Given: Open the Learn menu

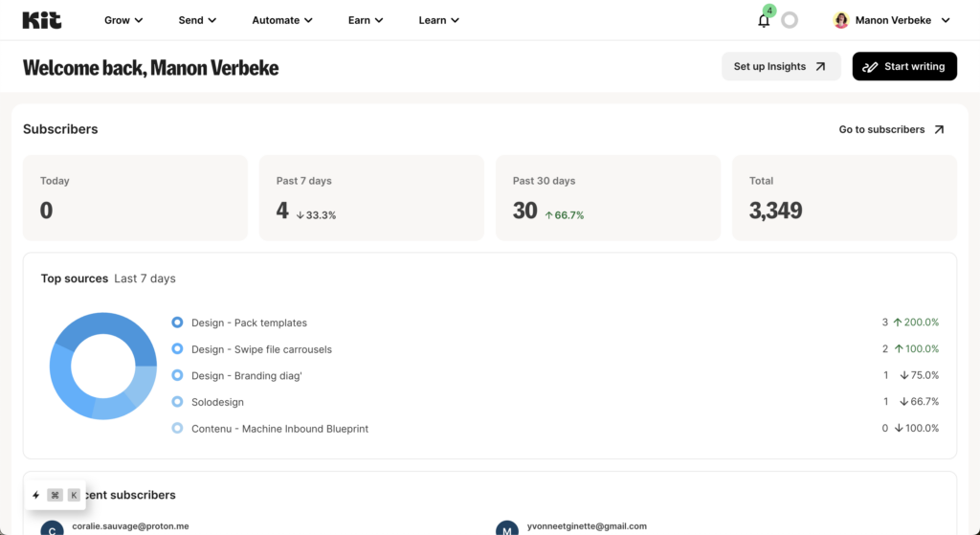Looking at the screenshot, I should pos(438,20).
